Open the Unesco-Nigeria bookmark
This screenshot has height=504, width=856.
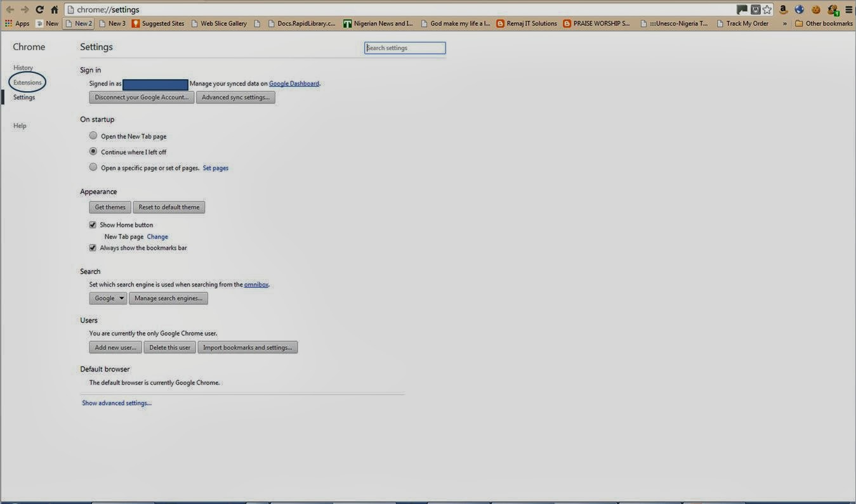(674, 23)
